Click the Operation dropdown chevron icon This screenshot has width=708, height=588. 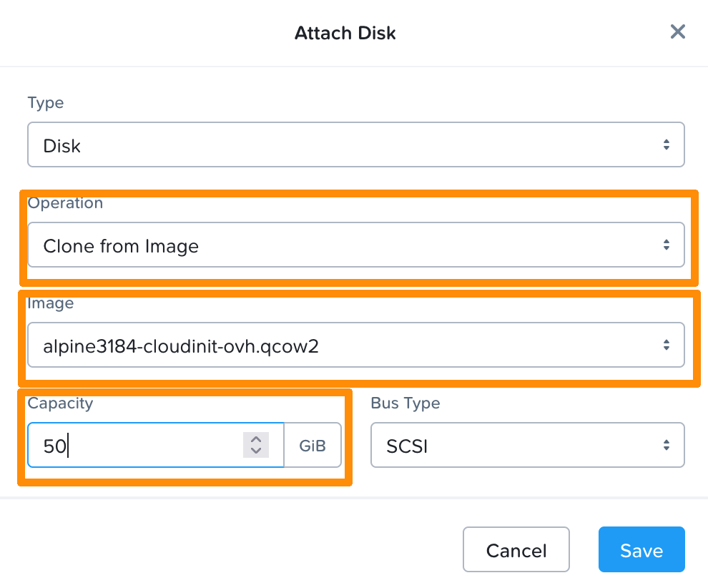pyautogui.click(x=667, y=245)
